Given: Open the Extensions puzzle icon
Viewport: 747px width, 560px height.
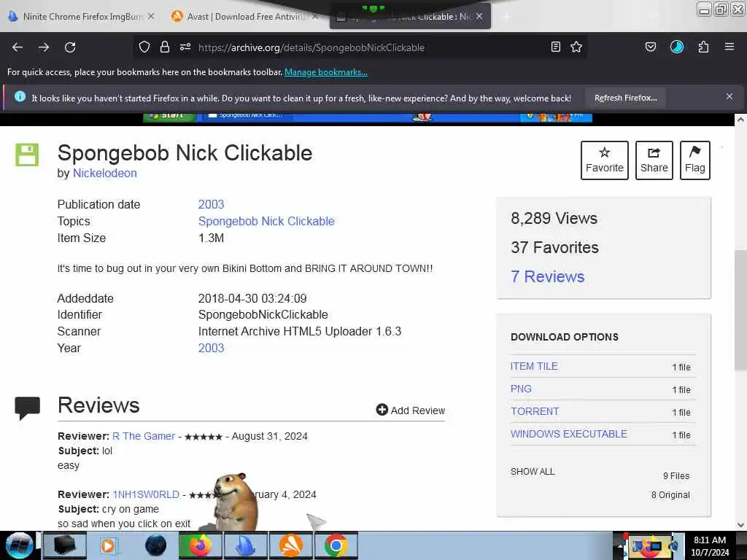Looking at the screenshot, I should [703, 47].
